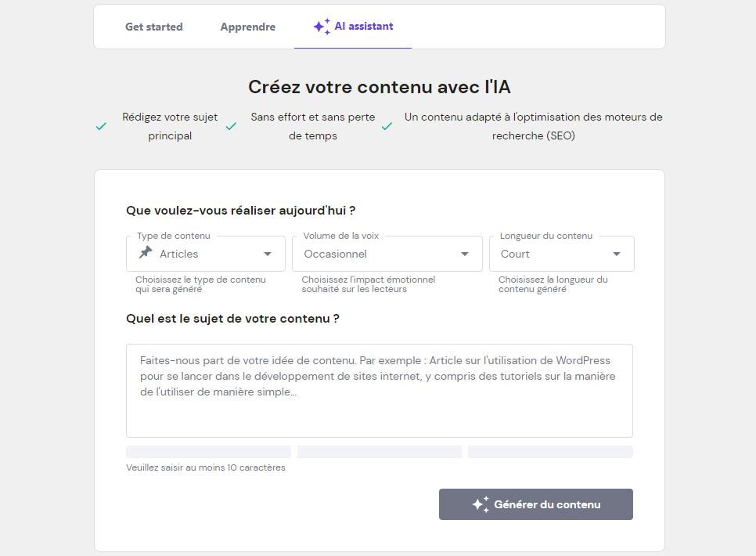This screenshot has height=556, width=756.
Task: Click the rightmost gray progress bar segment
Action: point(550,451)
